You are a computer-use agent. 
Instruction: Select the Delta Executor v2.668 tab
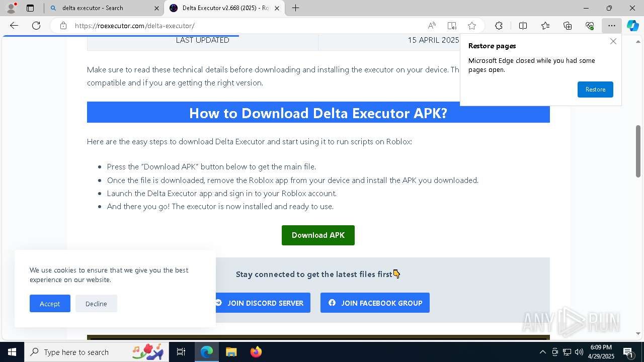pyautogui.click(x=224, y=8)
